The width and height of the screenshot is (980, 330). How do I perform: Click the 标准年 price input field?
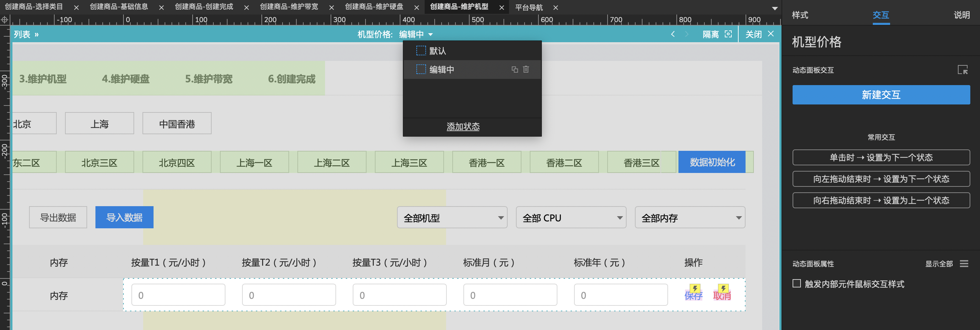pos(621,295)
